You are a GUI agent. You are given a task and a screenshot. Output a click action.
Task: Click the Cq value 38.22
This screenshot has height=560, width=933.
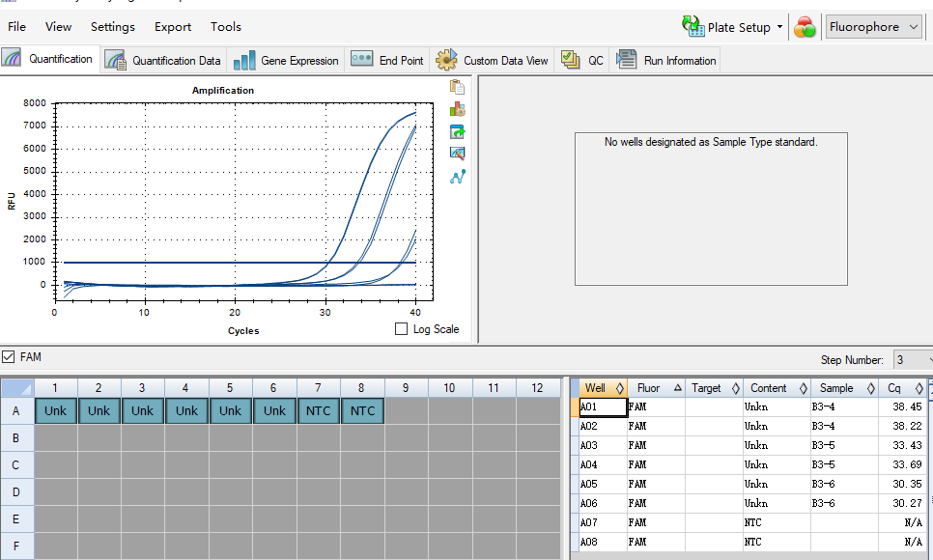[x=907, y=426]
